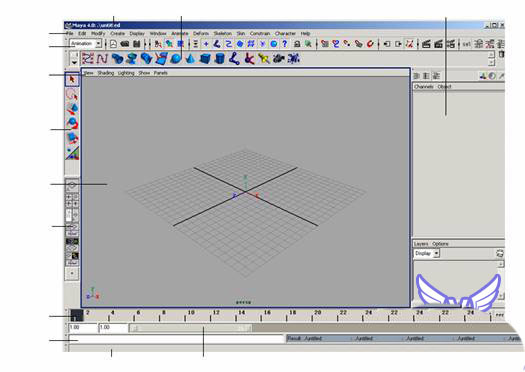Click the single perspective view layout icon

[x=72, y=185]
